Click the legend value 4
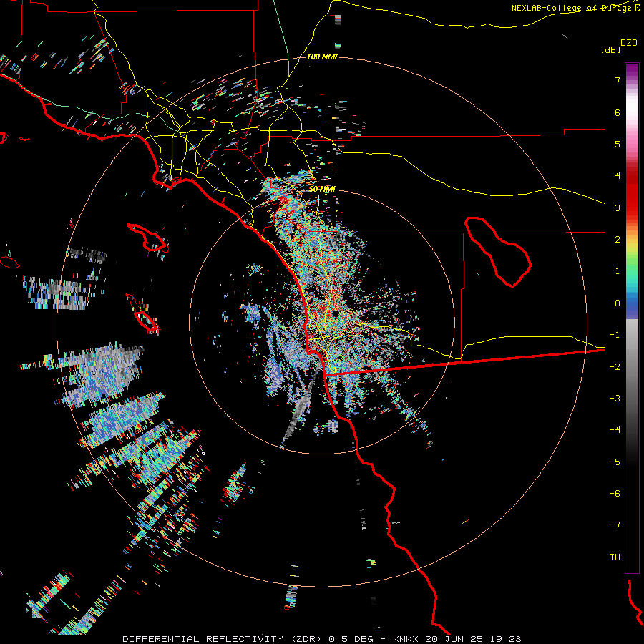The image size is (644, 644). coord(618,176)
